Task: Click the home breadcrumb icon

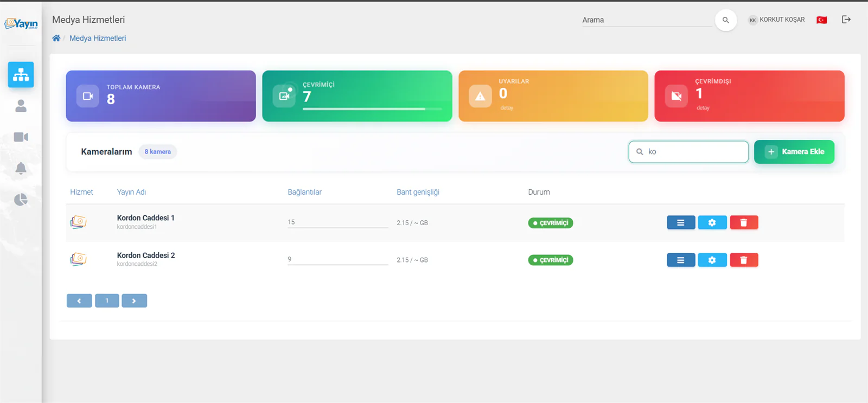Action: tap(56, 38)
